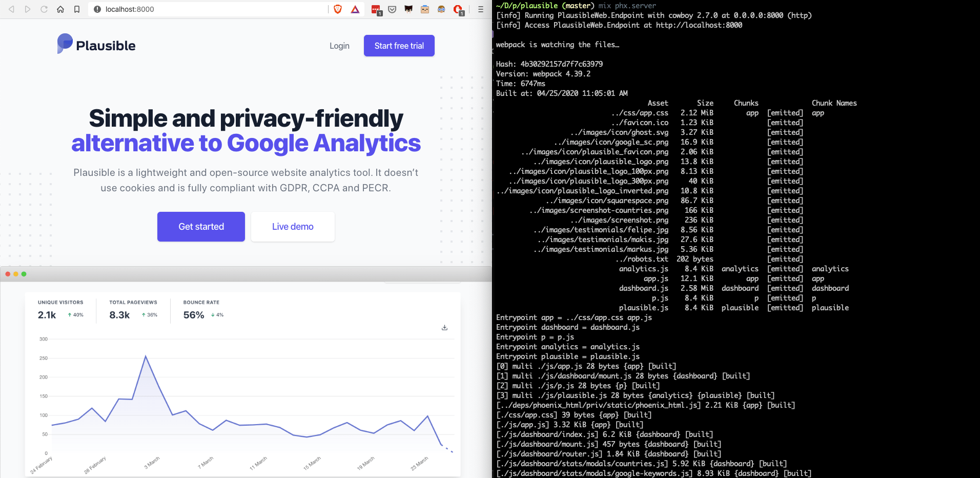Click 'Hash: 4b30292157d7f7c63979' line
This screenshot has width=980, height=478.
click(x=549, y=64)
